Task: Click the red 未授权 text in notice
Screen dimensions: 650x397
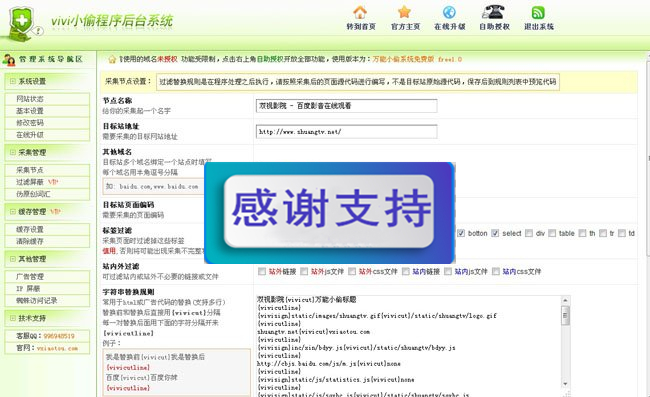Action: (x=167, y=59)
